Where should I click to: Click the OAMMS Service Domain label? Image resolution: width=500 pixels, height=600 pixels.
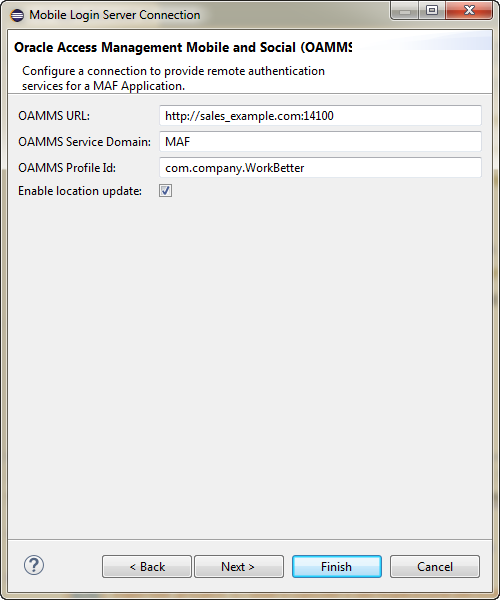[85, 142]
